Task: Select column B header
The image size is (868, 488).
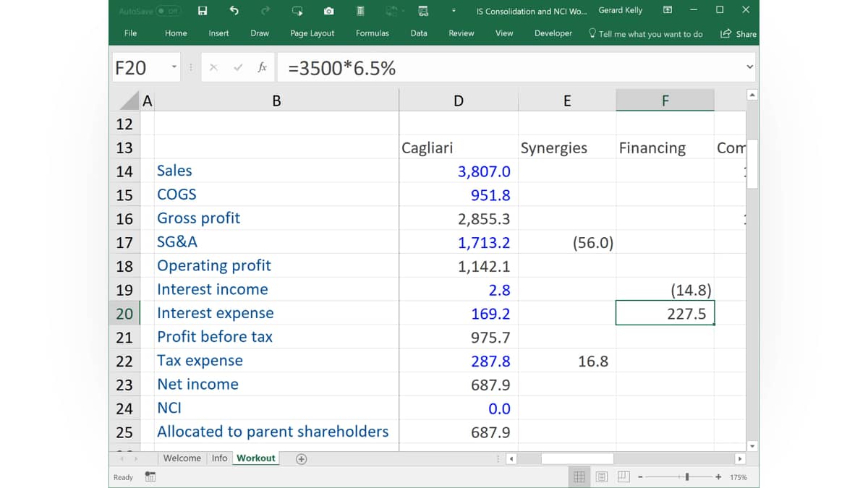Action: [276, 101]
